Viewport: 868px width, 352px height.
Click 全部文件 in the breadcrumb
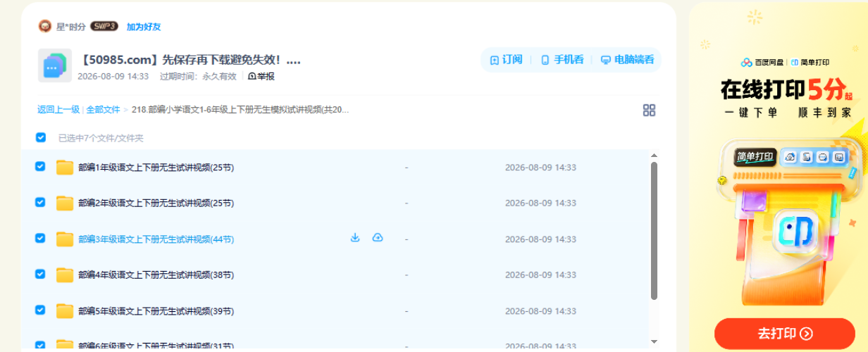point(103,110)
